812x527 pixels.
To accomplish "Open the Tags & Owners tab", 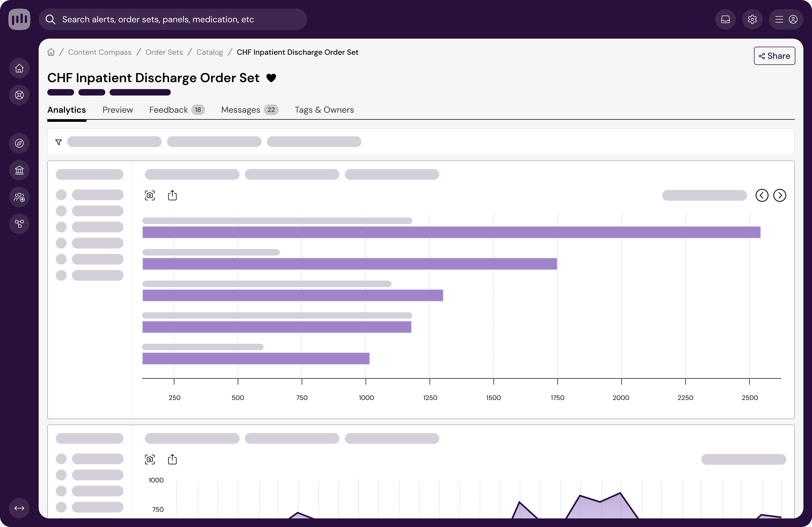I will click(324, 110).
